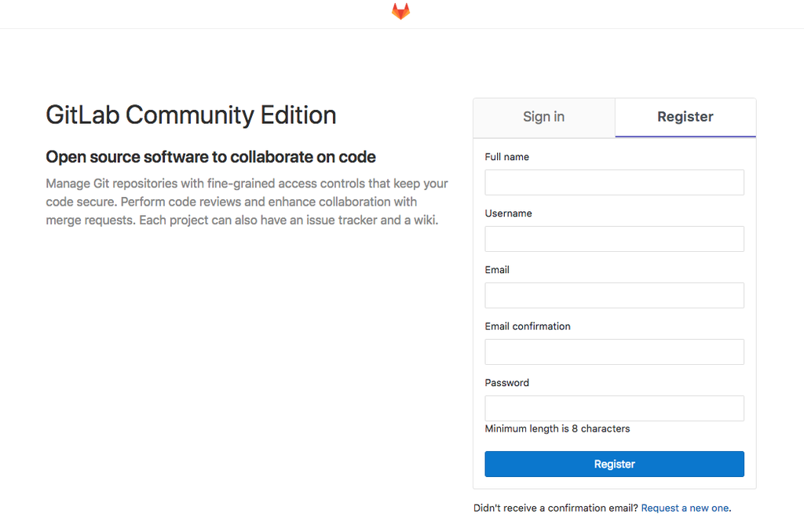Click "Didn't receive a confirmation email?" text
This screenshot has height=532, width=804.
point(555,508)
